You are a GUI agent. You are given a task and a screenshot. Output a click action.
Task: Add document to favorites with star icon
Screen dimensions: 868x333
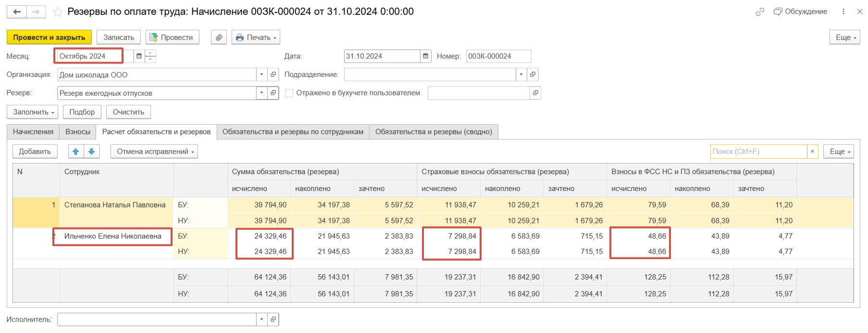pyautogui.click(x=58, y=12)
